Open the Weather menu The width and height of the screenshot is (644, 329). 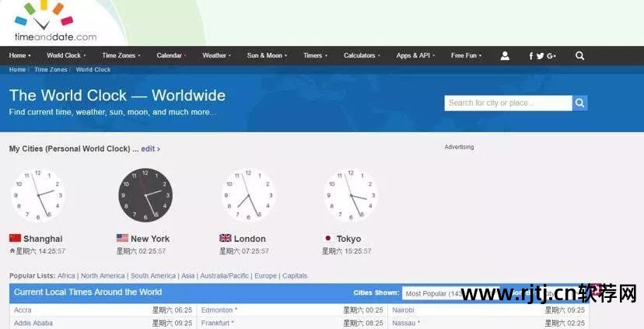click(x=216, y=55)
